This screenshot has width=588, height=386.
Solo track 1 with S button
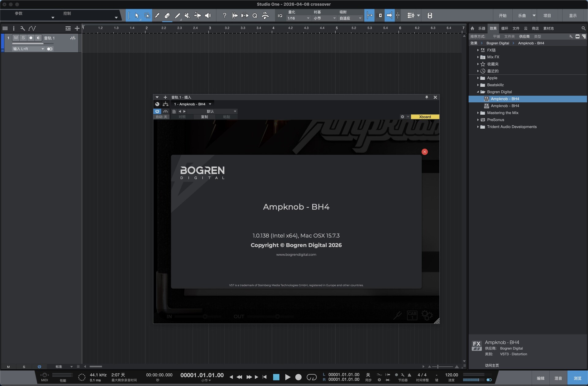coord(23,38)
